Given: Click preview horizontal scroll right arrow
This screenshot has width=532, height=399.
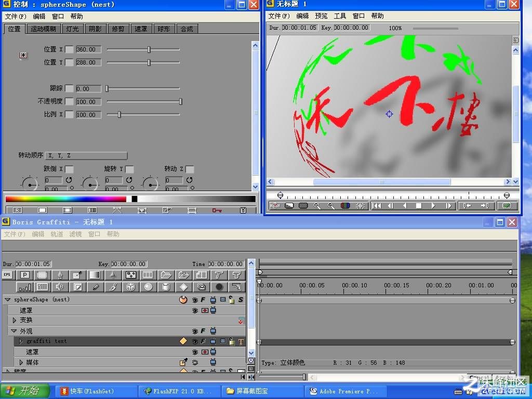Looking at the screenshot, I should click(508, 182).
